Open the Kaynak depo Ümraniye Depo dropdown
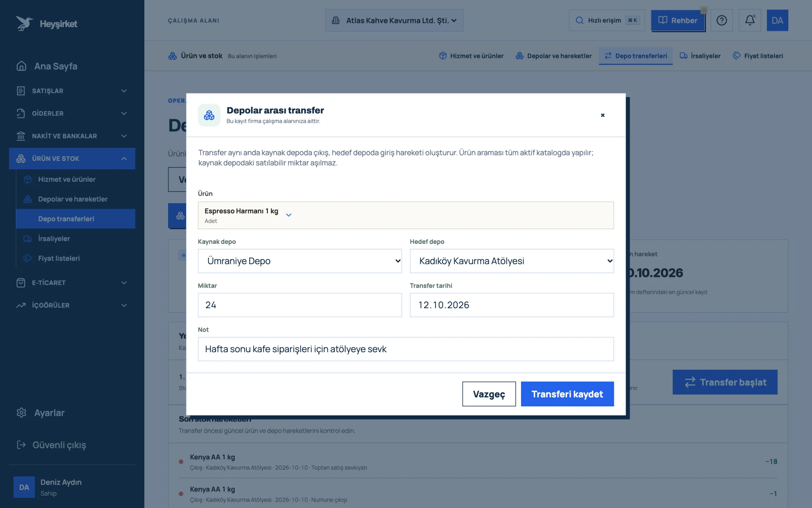This screenshot has height=508, width=812. (x=300, y=261)
